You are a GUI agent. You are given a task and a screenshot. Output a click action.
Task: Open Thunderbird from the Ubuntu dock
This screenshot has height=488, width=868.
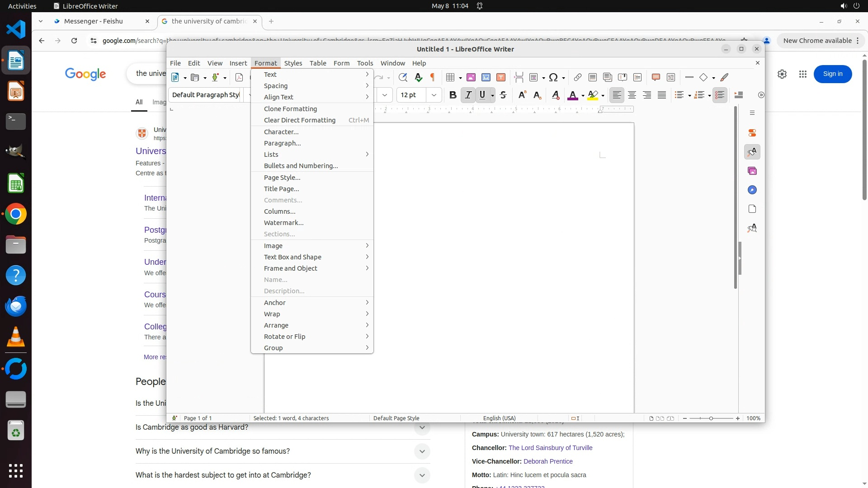pos(16,306)
